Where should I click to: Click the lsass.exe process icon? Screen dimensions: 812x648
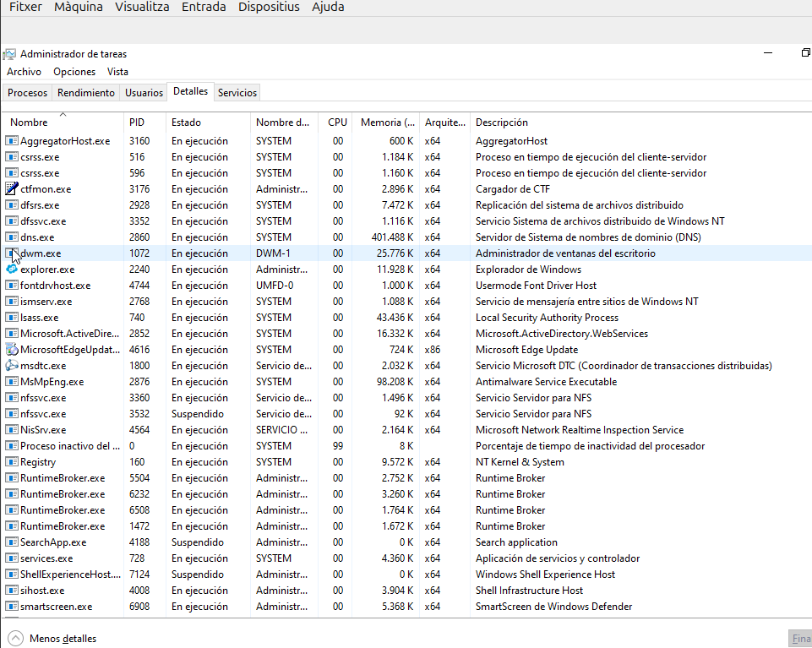(x=12, y=318)
